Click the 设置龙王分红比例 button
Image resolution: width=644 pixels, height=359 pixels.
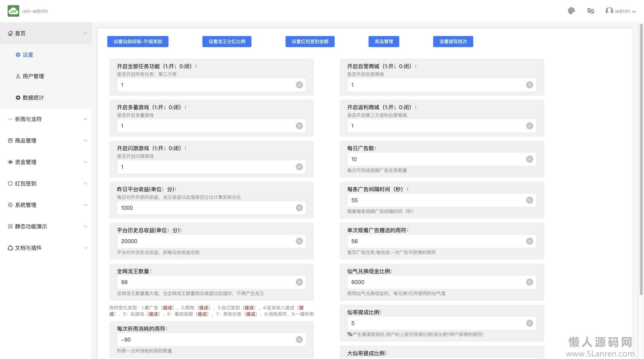(227, 41)
